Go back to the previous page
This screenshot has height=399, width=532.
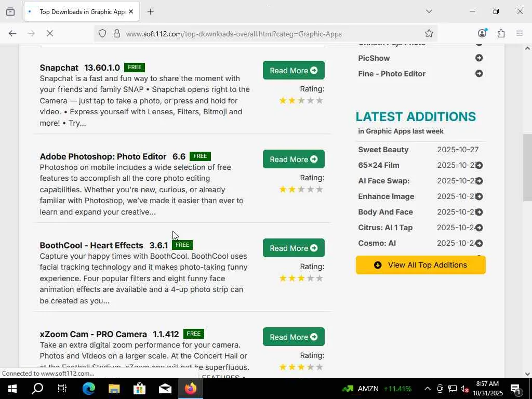(x=12, y=33)
